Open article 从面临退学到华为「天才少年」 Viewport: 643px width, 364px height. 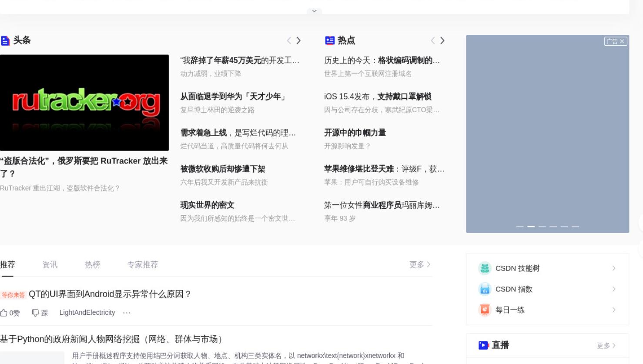tap(233, 97)
